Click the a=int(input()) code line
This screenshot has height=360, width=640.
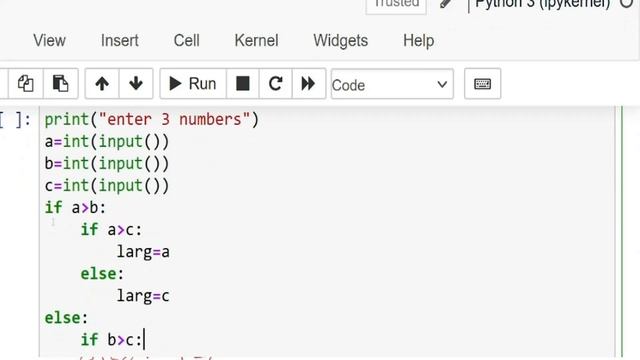(x=107, y=142)
